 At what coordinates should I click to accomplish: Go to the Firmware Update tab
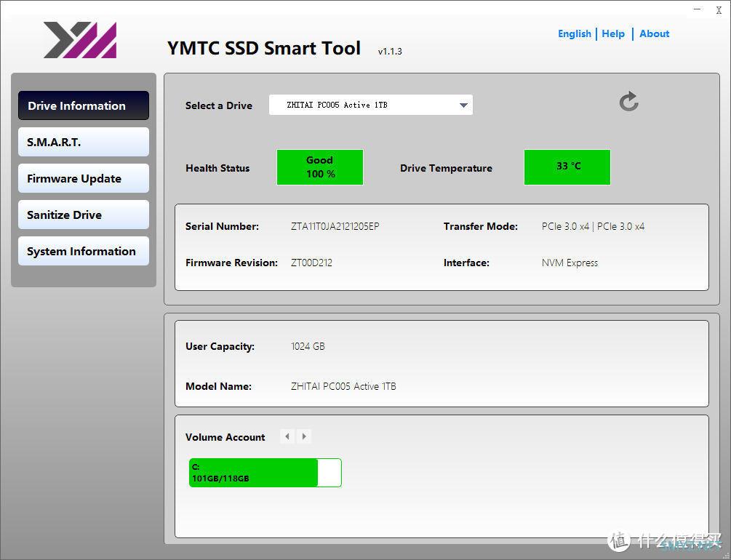coord(84,178)
